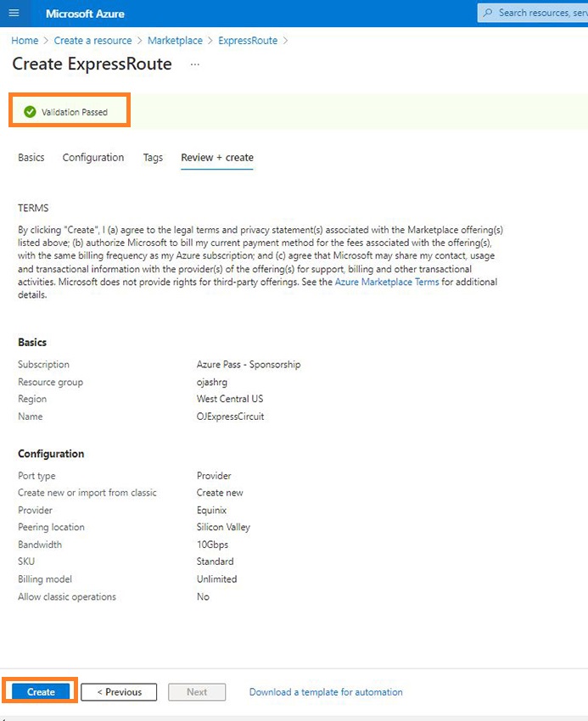Download a template for automation
The width and height of the screenshot is (588, 721).
326,692
